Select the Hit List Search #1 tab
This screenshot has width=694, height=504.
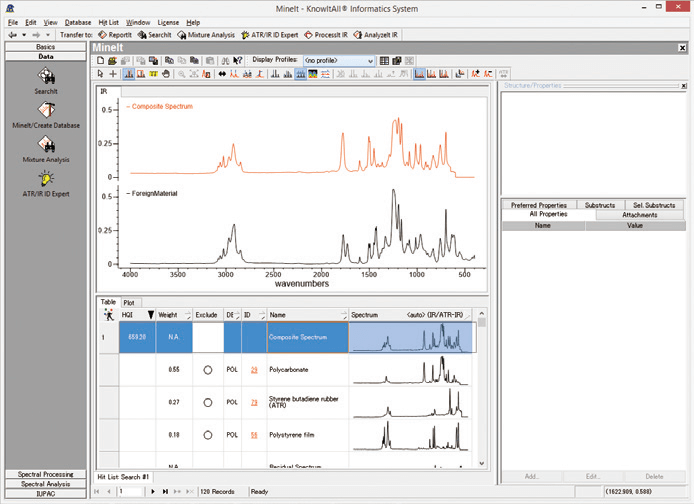point(123,477)
